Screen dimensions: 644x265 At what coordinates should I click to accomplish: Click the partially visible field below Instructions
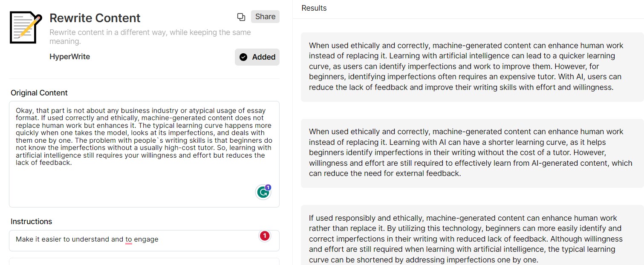[x=144, y=262]
